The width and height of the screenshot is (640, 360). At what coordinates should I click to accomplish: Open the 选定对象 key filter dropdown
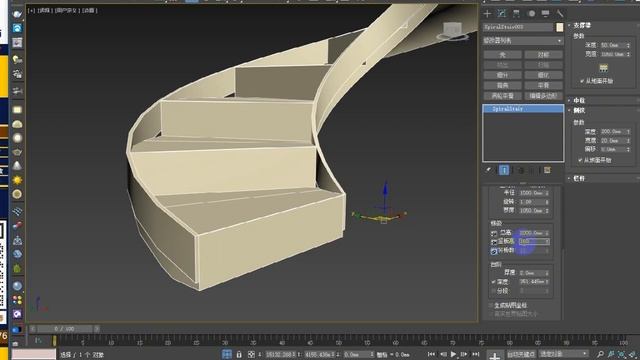pos(564,354)
